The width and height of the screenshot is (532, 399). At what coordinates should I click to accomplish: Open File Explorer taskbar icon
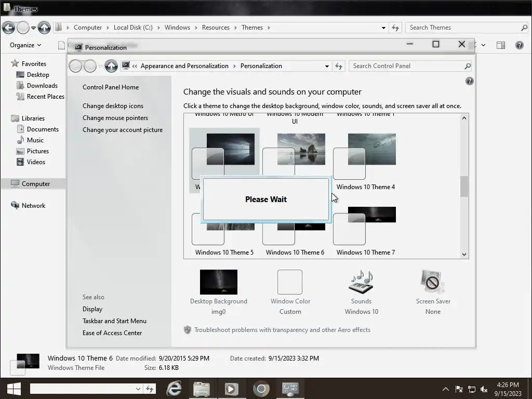(x=202, y=389)
